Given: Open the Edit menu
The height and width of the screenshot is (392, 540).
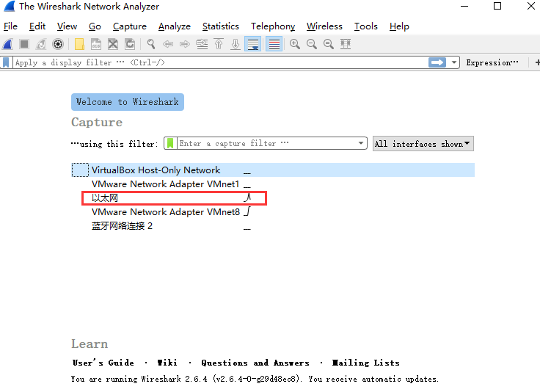Looking at the screenshot, I should coord(37,26).
